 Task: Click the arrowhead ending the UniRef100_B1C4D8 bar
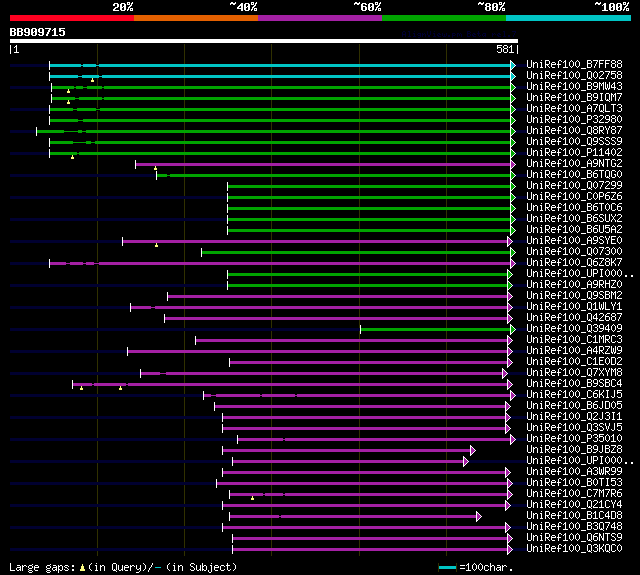479,517
